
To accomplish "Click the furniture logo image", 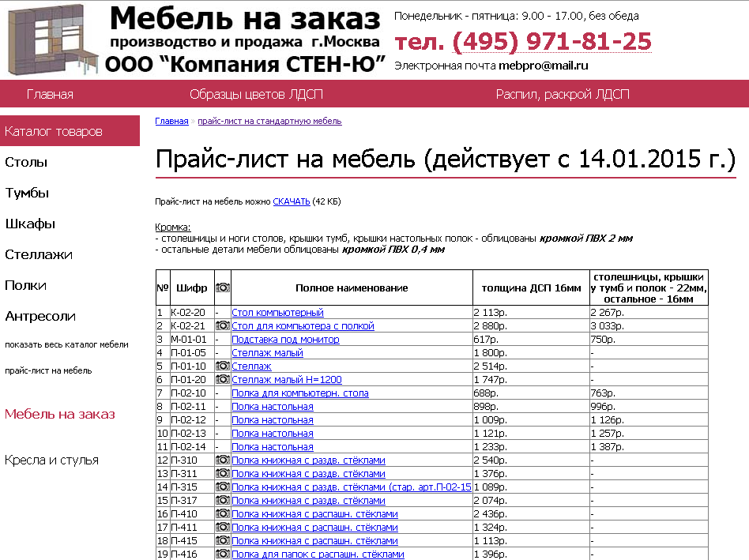I will coord(53,39).
